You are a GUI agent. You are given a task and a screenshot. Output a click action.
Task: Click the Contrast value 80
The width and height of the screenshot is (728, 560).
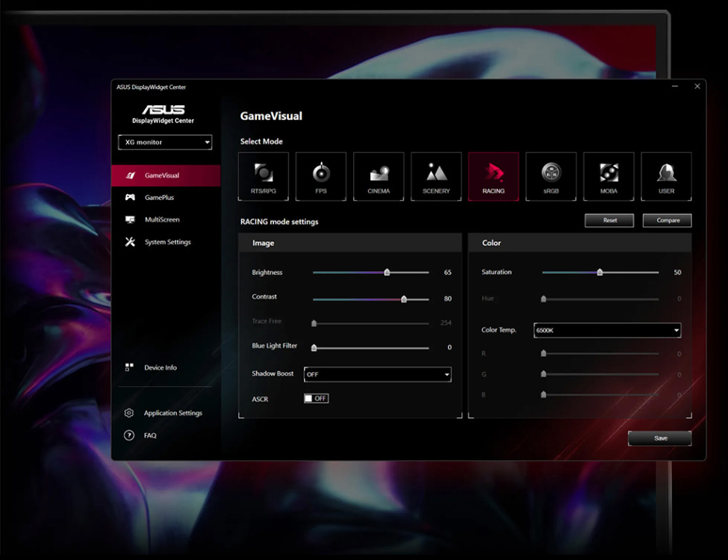[447, 299]
